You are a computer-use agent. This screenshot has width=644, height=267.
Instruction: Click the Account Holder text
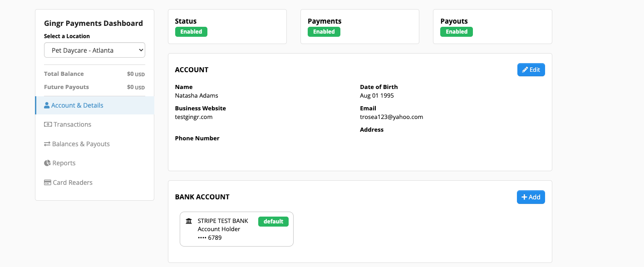pos(219,229)
